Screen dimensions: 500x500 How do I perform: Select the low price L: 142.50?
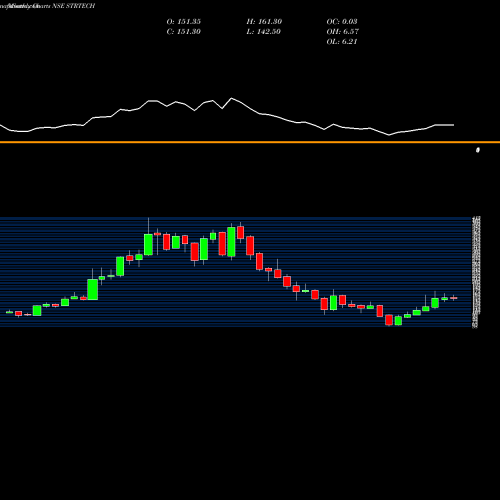point(264,32)
